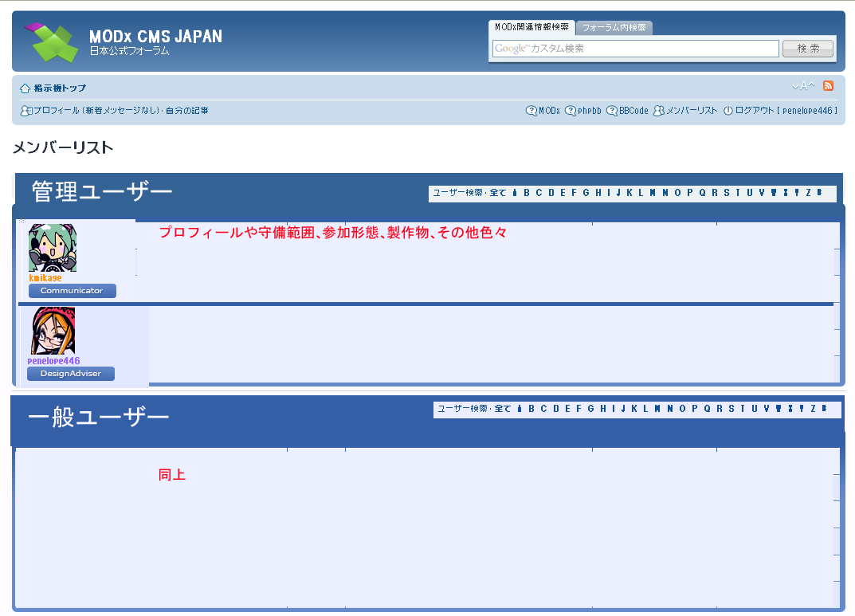Open kmikage's avatar image
The image size is (855, 616).
pyautogui.click(x=53, y=248)
